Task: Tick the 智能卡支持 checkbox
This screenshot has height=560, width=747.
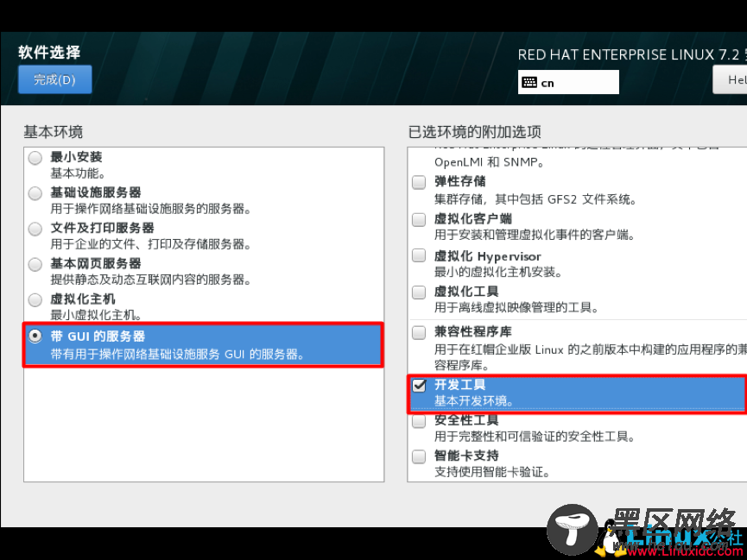Action: [419, 456]
